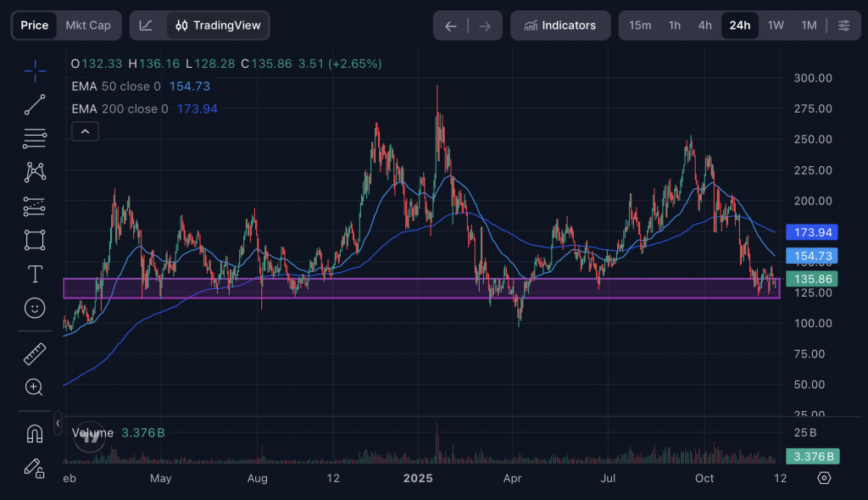Open chart settings sliders button
Screen dimensions: 868x500
point(843,25)
